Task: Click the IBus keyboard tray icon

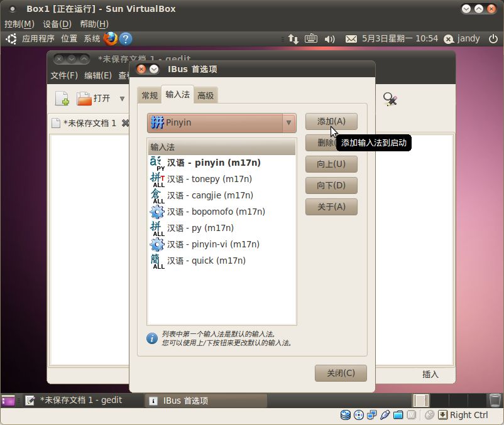Action: 311,38
